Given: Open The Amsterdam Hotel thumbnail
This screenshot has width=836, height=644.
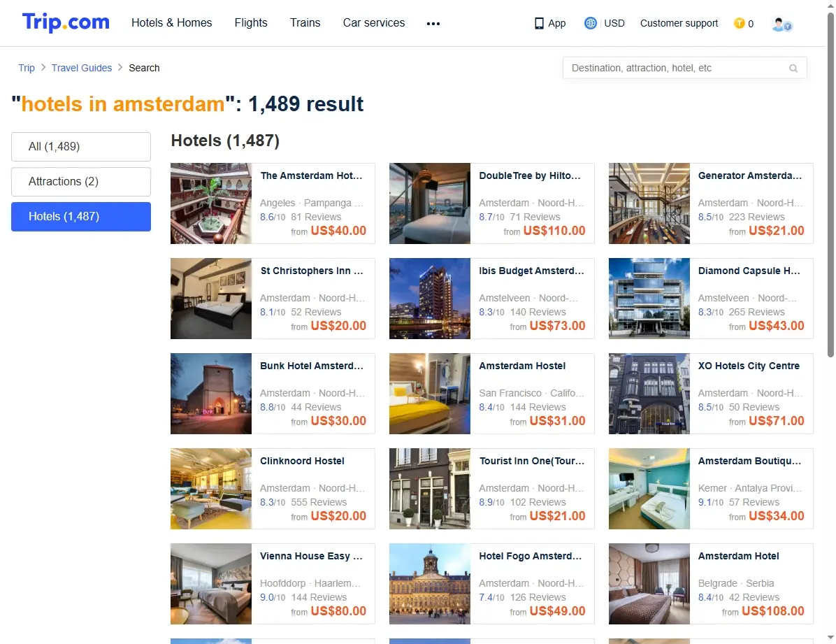Looking at the screenshot, I should (x=211, y=203).
